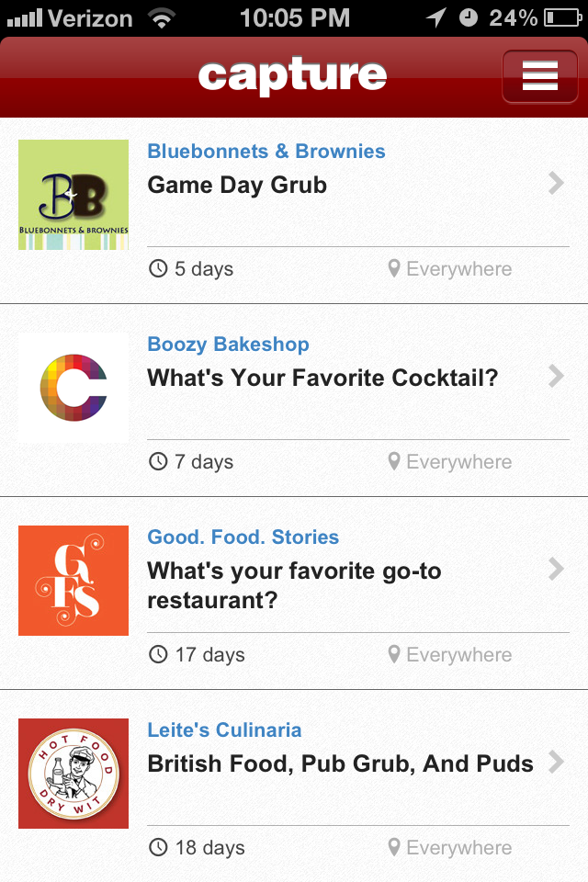Tap the Leite's Culinaria logo thumbnail
588x882 pixels.
pyautogui.click(x=73, y=774)
